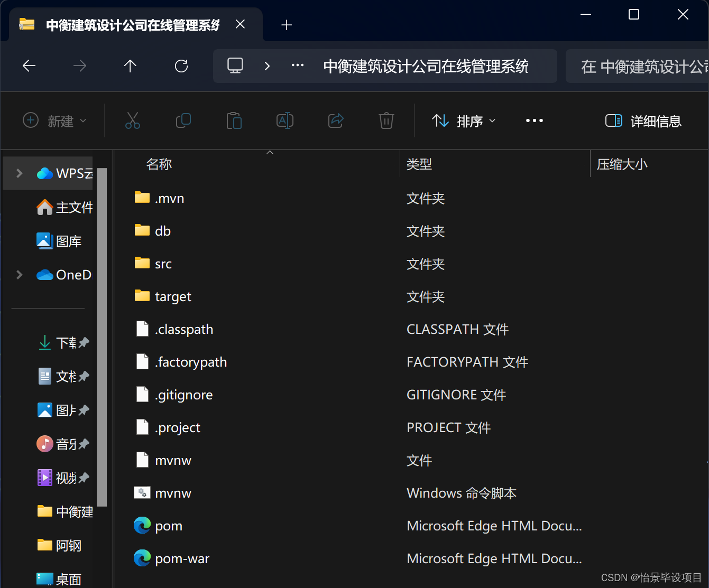The image size is (709, 588).
Task: Expand the address bar breadcrumb chevron
Action: click(267, 66)
